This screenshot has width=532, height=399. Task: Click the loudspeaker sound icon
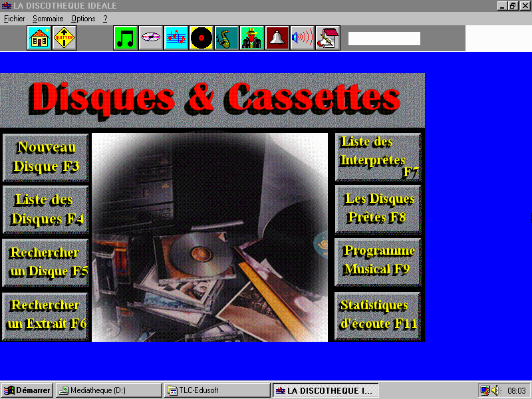303,39
